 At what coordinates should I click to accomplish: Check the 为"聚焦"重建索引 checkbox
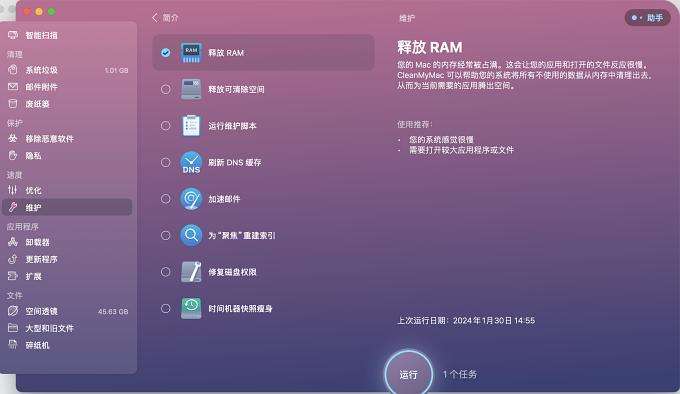166,235
